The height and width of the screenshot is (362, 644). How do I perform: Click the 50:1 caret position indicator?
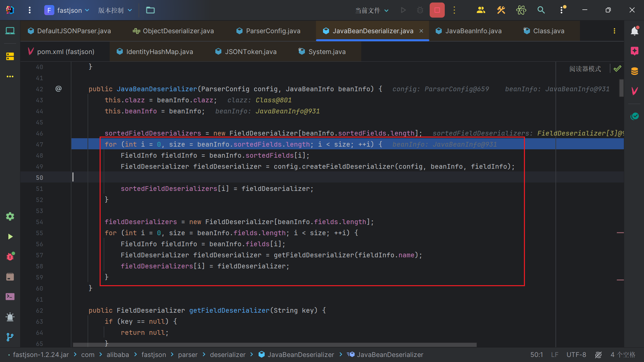click(537, 355)
